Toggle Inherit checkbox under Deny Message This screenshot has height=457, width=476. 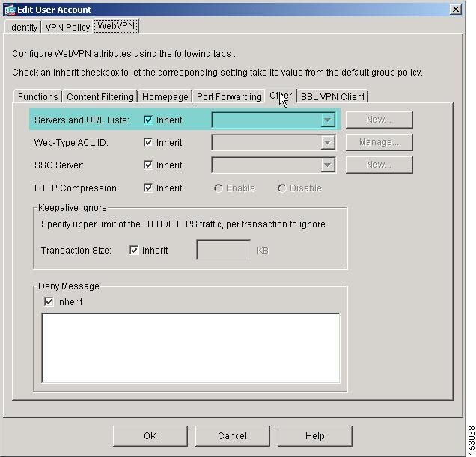49,301
